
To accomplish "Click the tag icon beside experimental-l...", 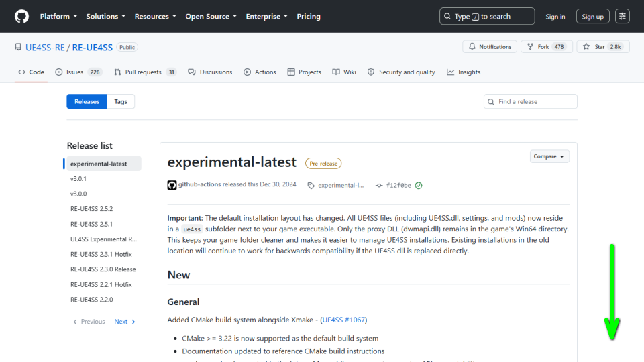I will [x=311, y=186].
